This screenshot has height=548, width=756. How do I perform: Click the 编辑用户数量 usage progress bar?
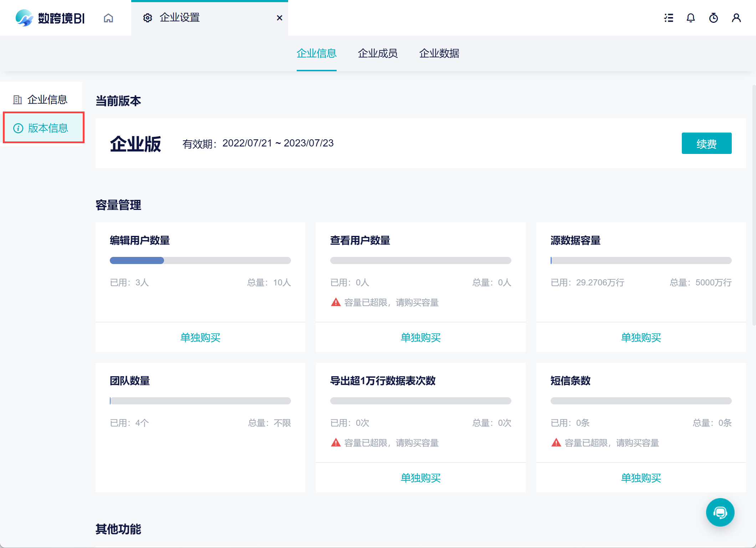(200, 260)
